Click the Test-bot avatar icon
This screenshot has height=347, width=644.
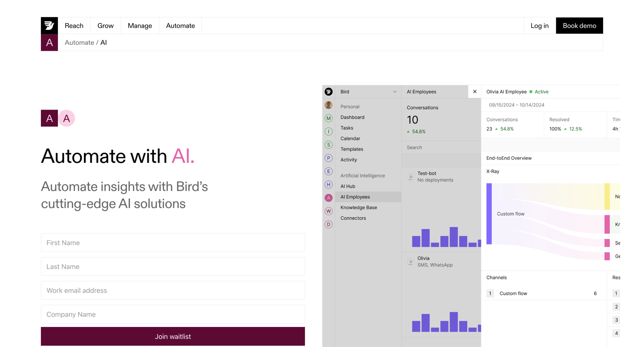(411, 176)
